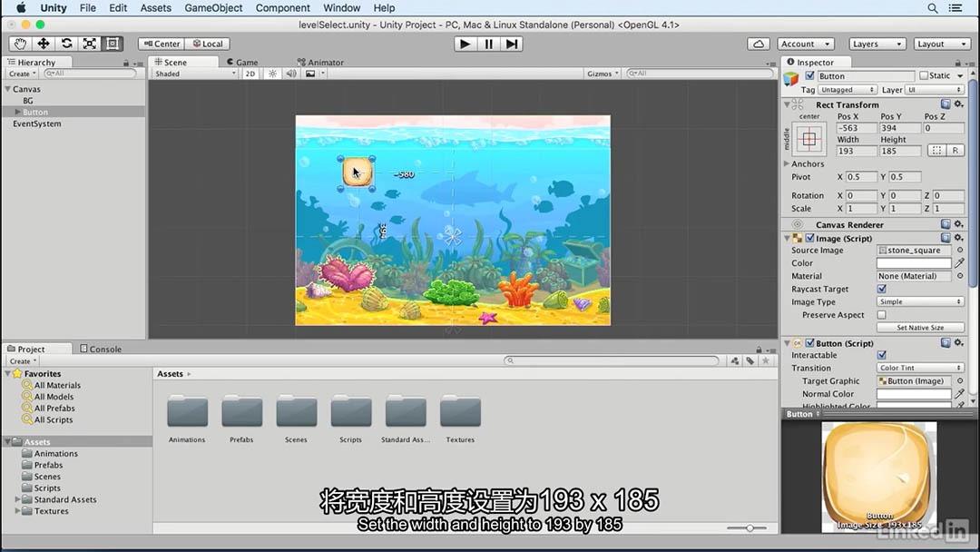Image resolution: width=980 pixels, height=552 pixels.
Task: Click the image Color swatch
Action: (x=914, y=263)
